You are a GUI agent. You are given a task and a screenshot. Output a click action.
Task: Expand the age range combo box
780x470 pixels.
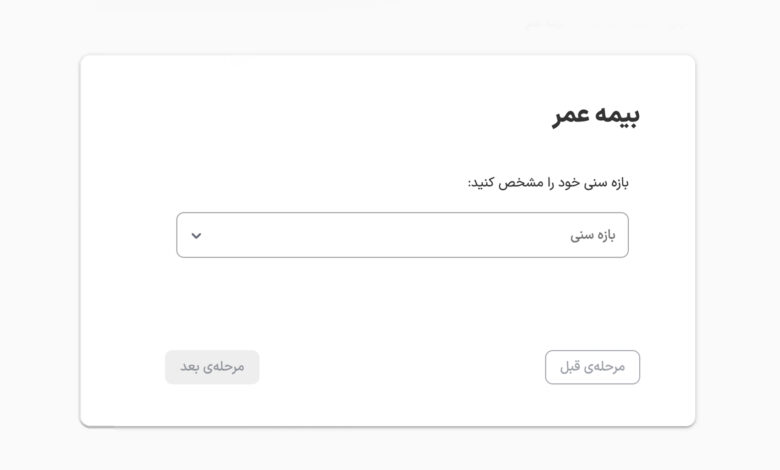[x=402, y=235]
